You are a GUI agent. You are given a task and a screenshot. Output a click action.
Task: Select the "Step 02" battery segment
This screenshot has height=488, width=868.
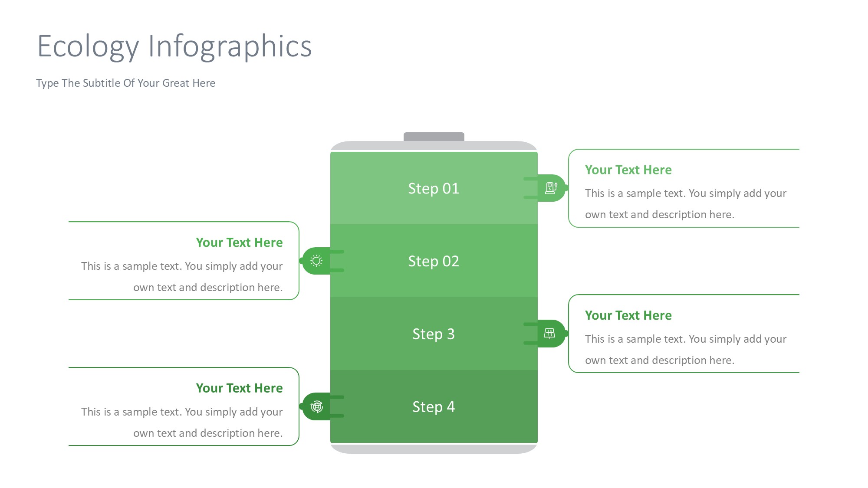pos(434,261)
